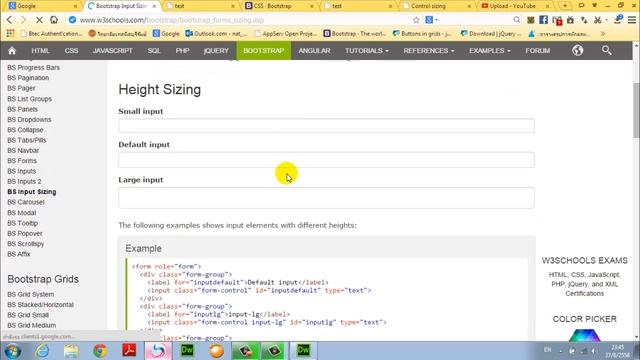Open the JQUERY nav item
This screenshot has height=360, width=640.
point(216,51)
